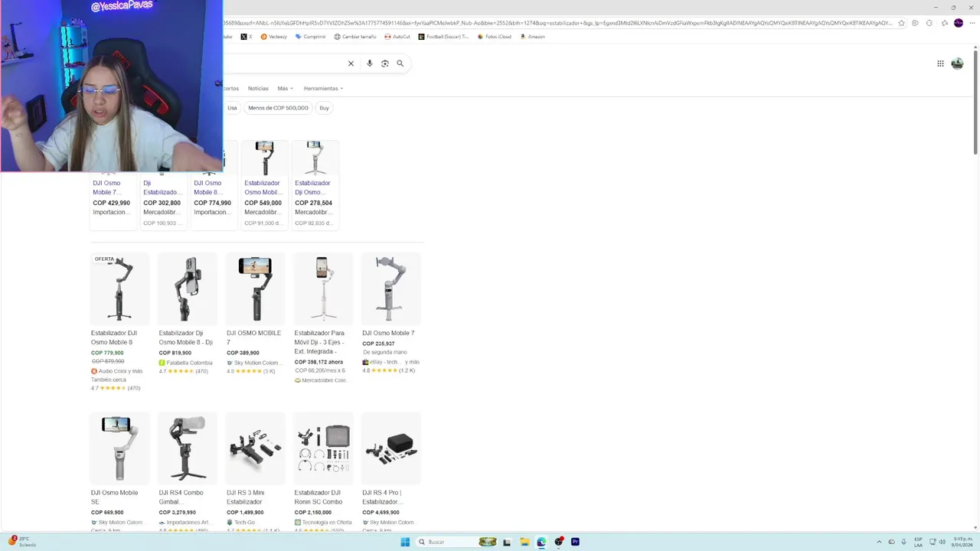Open the Fotos iCloud bookmark
This screenshot has height=551, width=980.
click(x=494, y=37)
